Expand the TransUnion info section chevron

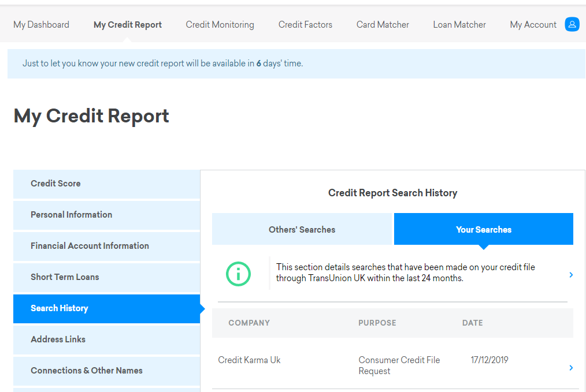pos(570,275)
